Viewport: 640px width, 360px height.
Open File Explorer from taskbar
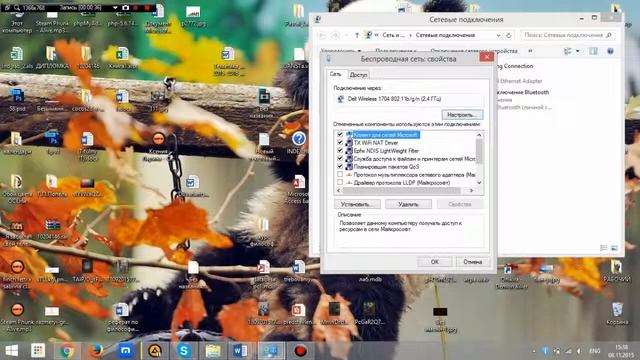pyautogui.click(x=213, y=350)
